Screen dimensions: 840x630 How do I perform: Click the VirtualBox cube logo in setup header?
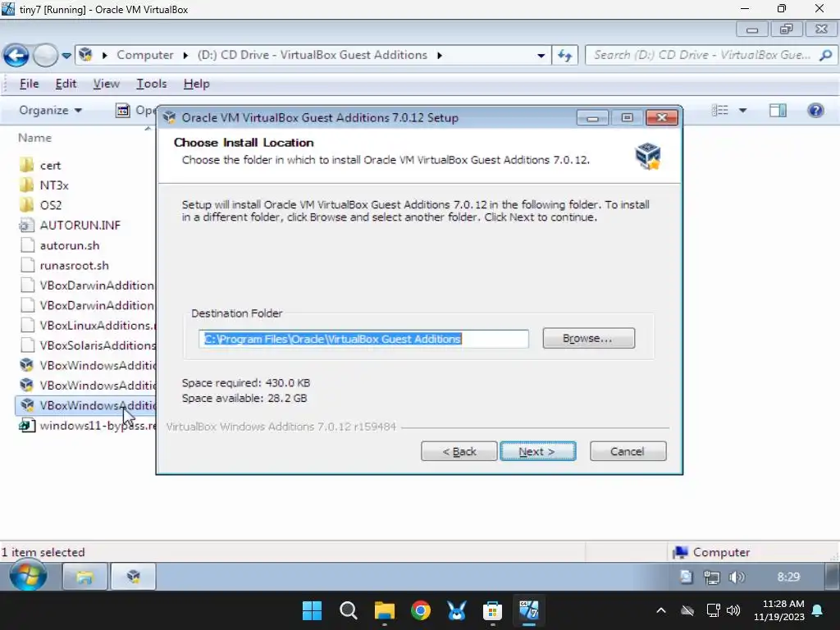(x=648, y=156)
